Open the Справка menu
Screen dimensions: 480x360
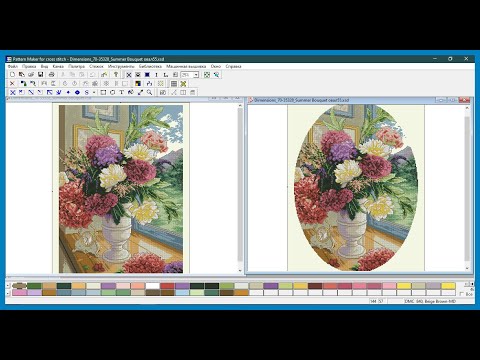point(233,66)
